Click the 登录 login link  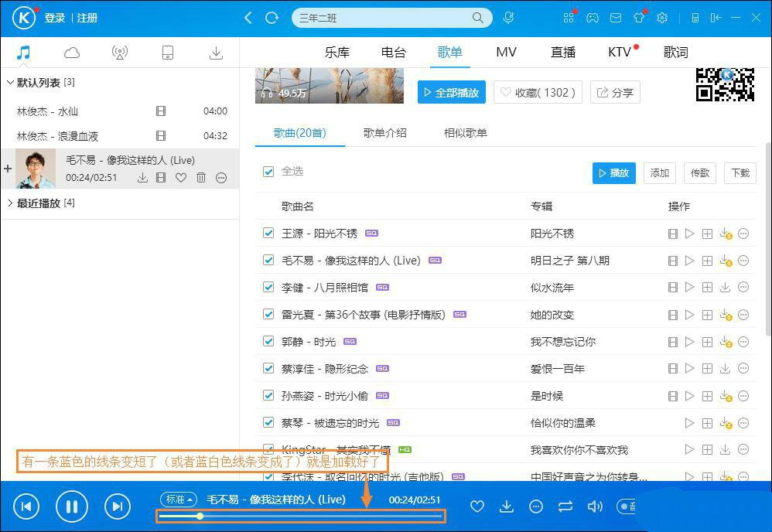tap(54, 18)
